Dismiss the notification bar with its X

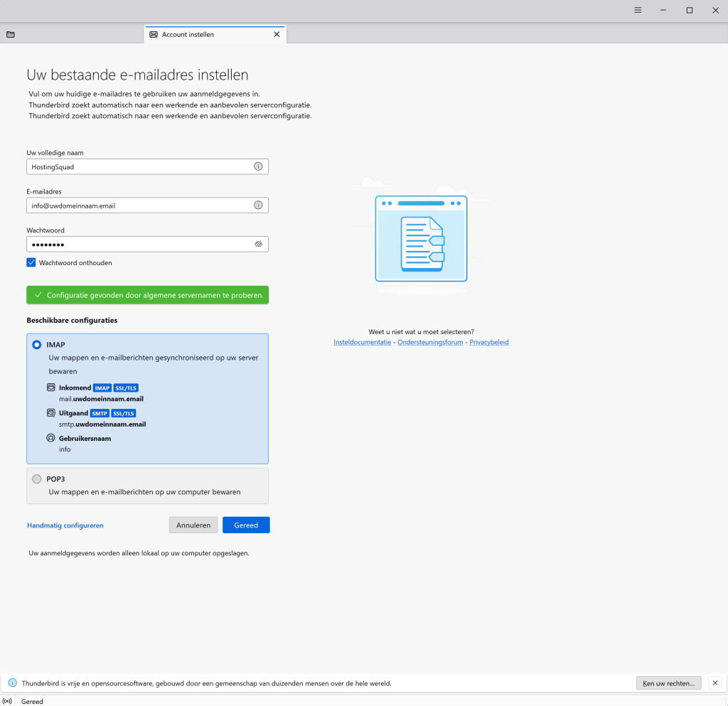pos(715,683)
